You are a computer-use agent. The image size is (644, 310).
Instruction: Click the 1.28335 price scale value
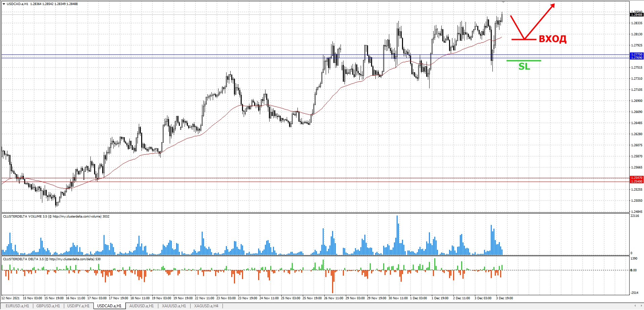pos(637,23)
